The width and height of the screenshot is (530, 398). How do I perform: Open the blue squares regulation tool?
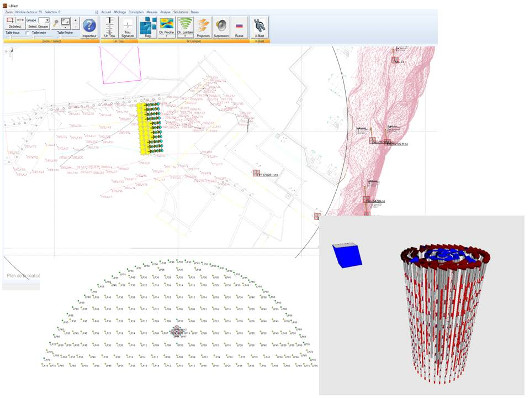tap(148, 27)
